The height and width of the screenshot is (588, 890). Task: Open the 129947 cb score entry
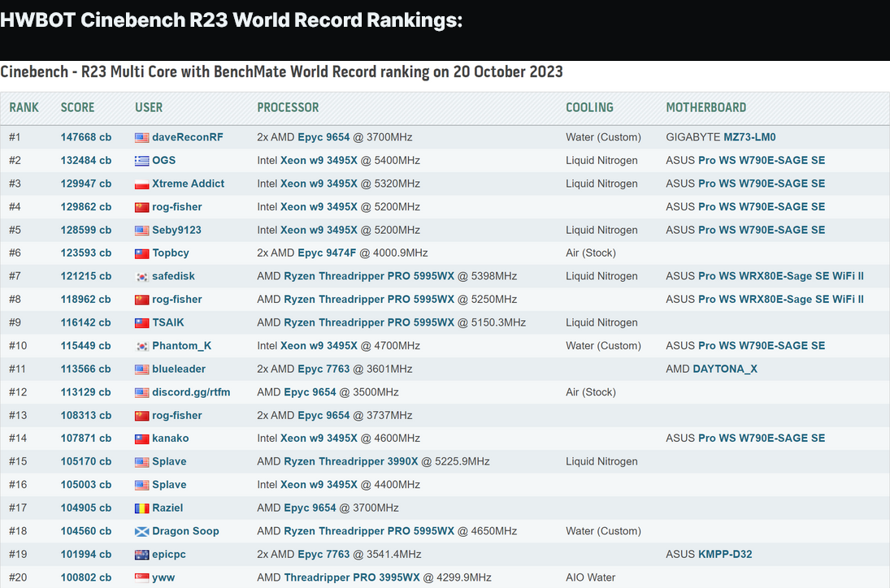(85, 184)
